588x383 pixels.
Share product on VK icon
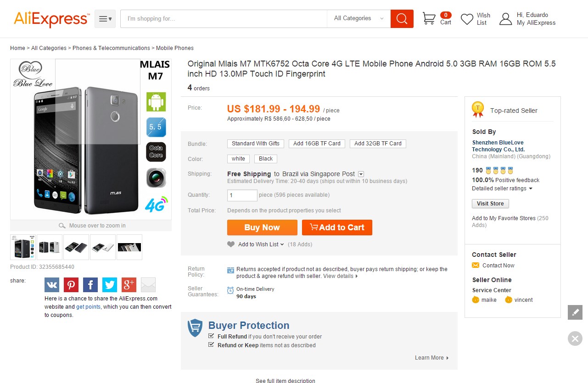click(x=52, y=285)
